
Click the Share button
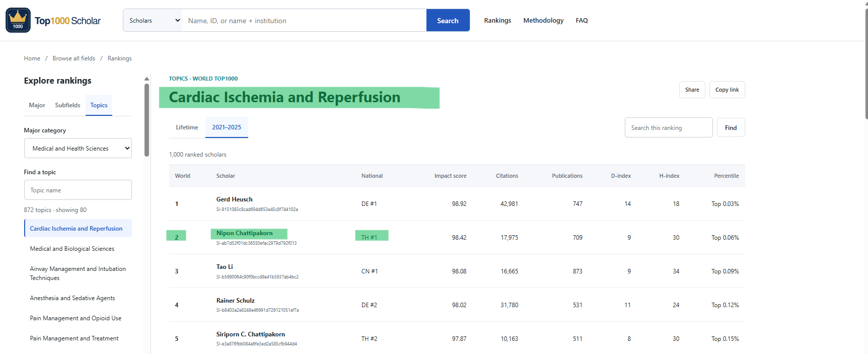click(x=692, y=90)
